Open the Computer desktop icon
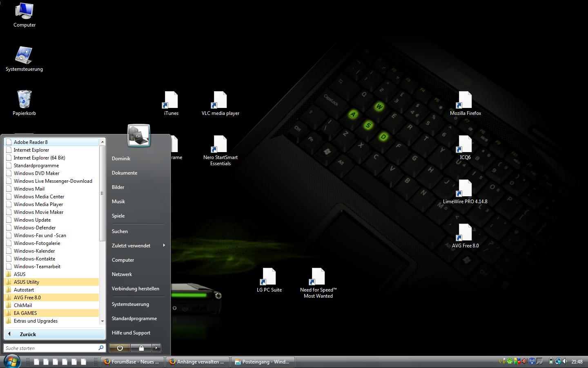 pos(24,15)
